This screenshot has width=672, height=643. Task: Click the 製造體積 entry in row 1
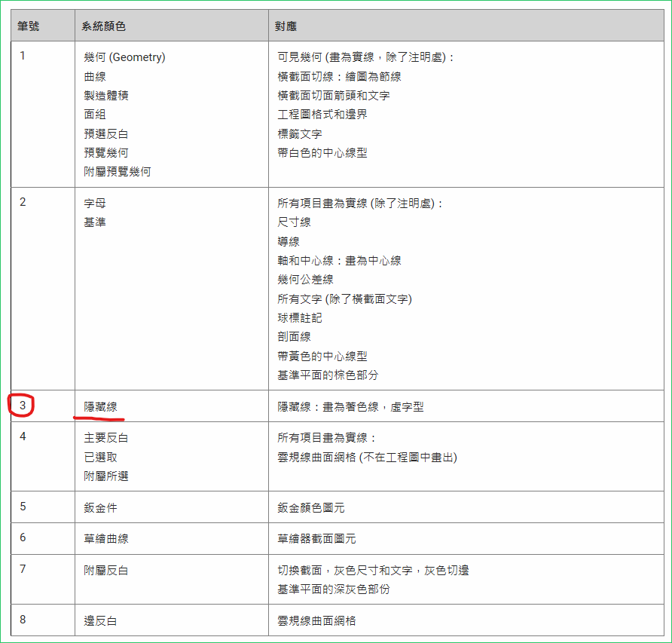(x=106, y=96)
